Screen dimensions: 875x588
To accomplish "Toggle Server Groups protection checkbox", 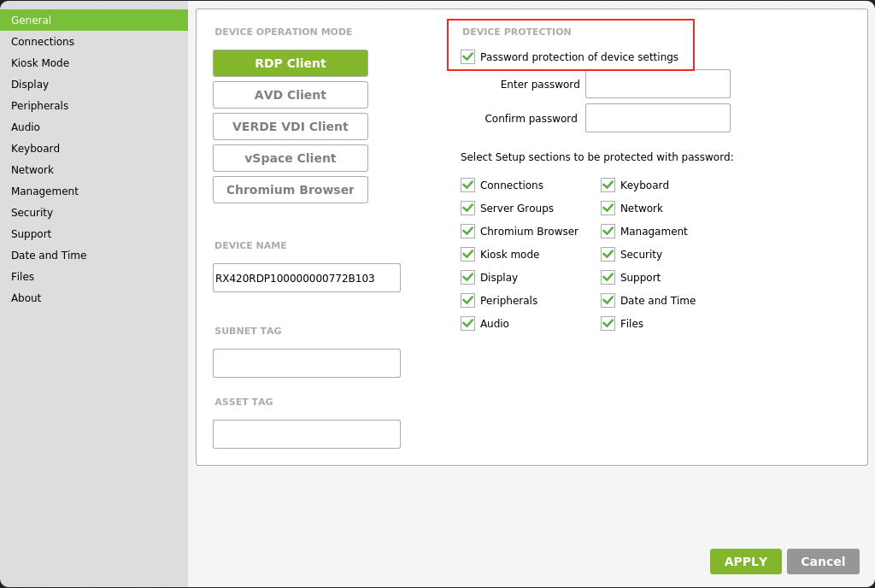I will (x=467, y=208).
